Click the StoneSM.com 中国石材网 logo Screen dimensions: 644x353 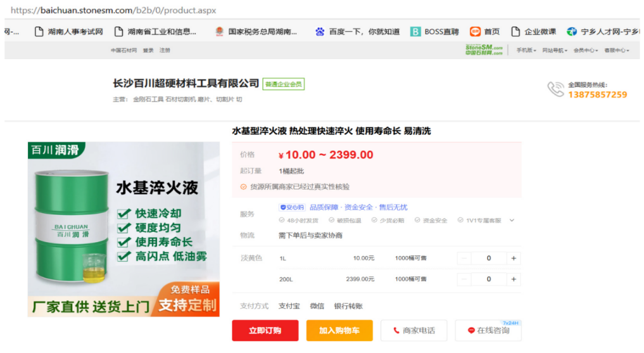484,50
